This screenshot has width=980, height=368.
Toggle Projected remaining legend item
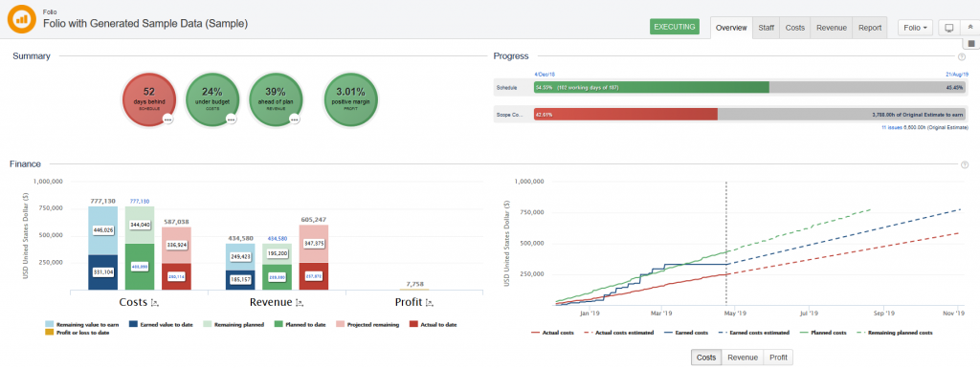(367, 325)
